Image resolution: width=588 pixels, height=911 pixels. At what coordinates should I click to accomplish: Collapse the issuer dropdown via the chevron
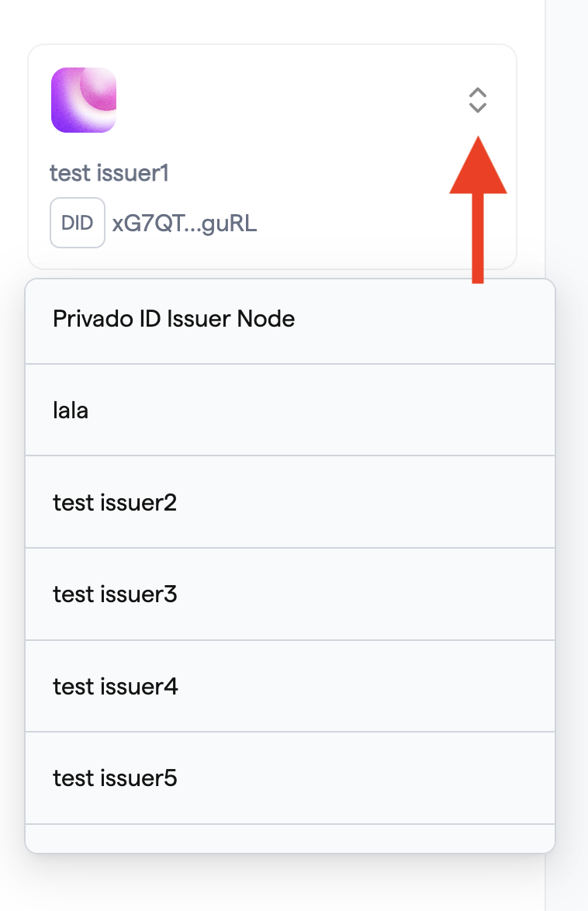coord(478,100)
